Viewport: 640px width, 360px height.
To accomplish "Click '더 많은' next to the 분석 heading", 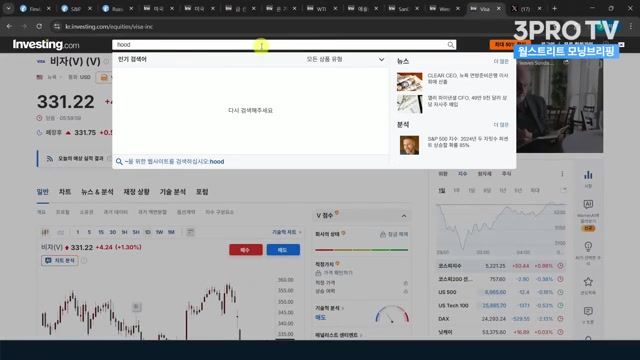I will coord(501,124).
